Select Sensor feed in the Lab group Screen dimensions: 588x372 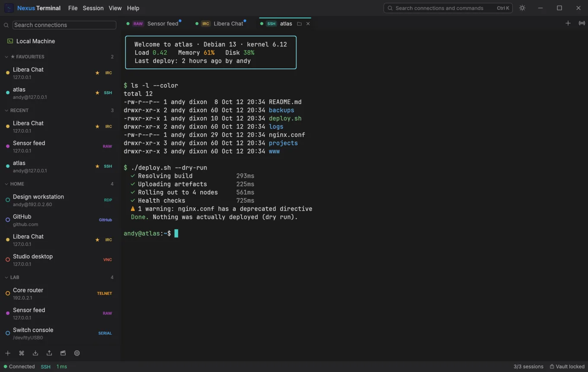(60, 313)
